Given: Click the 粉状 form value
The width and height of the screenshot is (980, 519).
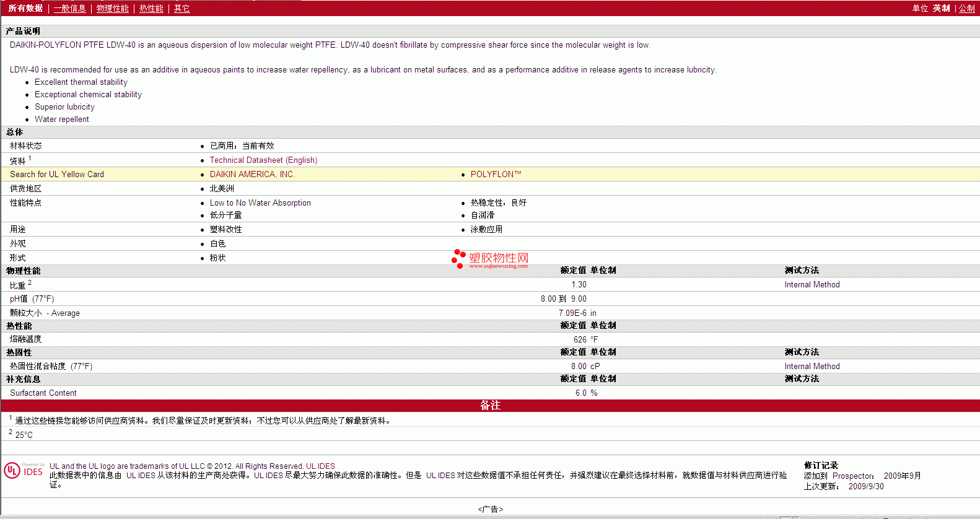Looking at the screenshot, I should click(x=217, y=258).
